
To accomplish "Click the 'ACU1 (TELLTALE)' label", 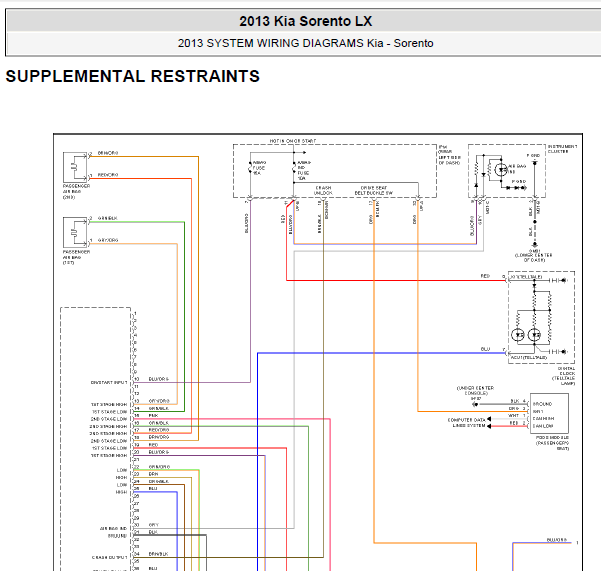I will (529, 358).
